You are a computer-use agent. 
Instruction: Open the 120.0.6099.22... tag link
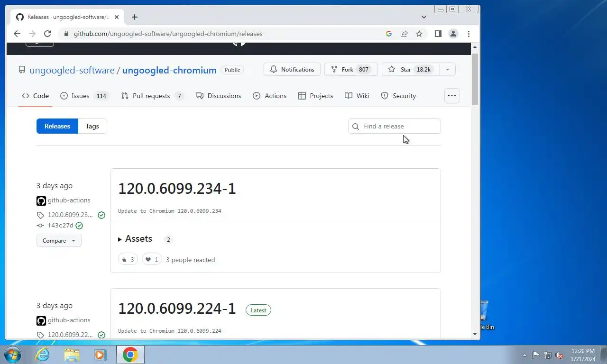70,335
